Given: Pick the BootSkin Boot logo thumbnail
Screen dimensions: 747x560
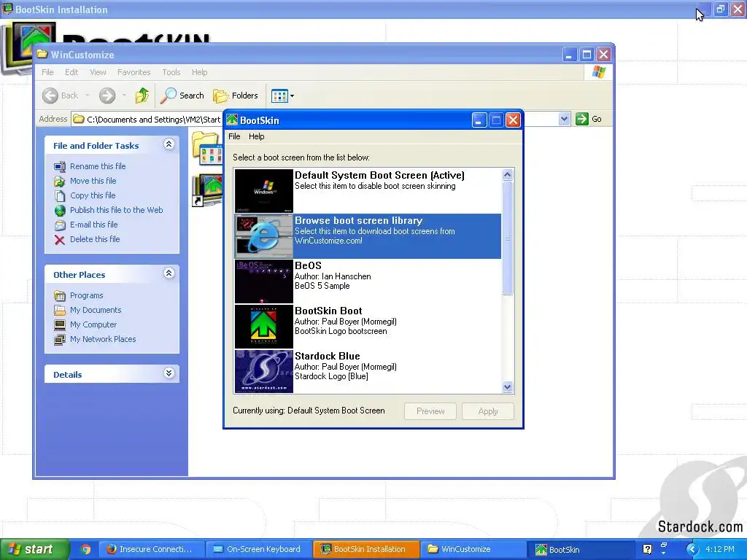Looking at the screenshot, I should [x=263, y=326].
